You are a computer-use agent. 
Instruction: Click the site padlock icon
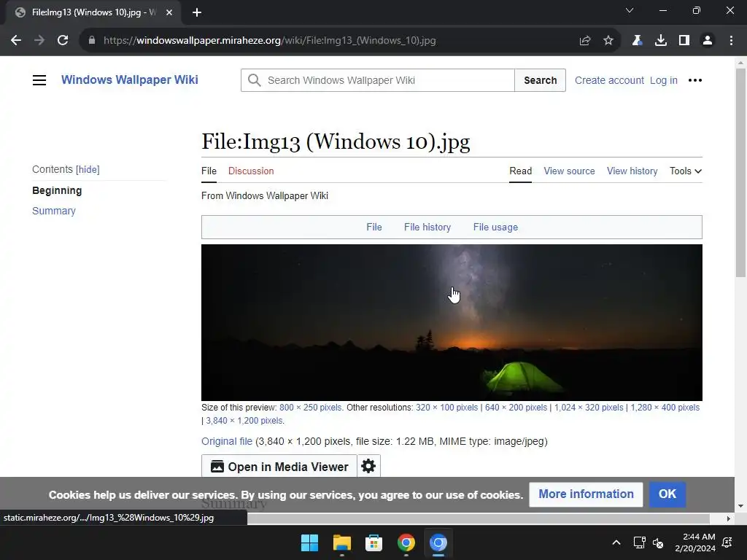92,41
